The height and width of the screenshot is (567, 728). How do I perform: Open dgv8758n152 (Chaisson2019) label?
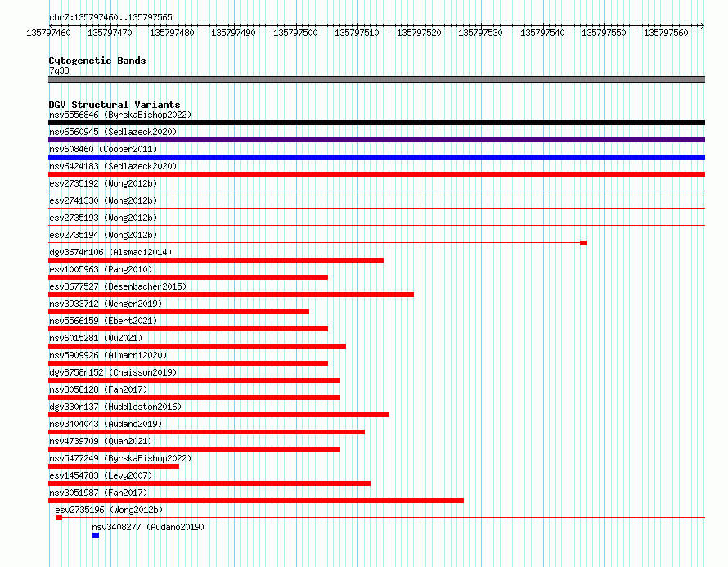coord(113,372)
